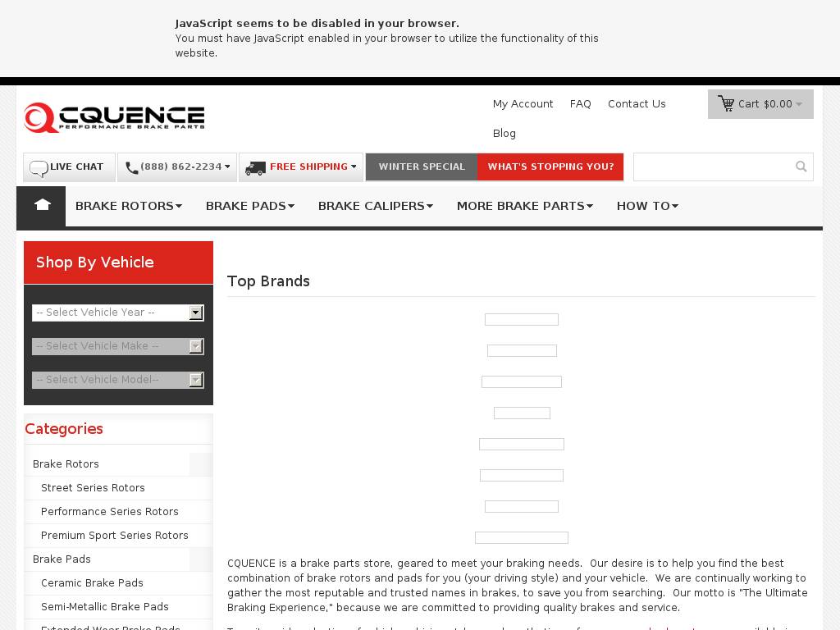Image resolution: width=840 pixels, height=630 pixels.
Task: Expand the Brake Calipers menu
Action: (x=375, y=206)
